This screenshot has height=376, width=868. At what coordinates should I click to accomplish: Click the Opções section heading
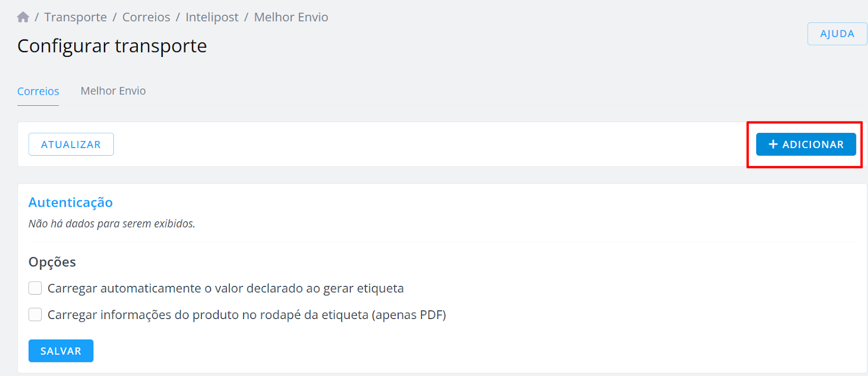52,262
